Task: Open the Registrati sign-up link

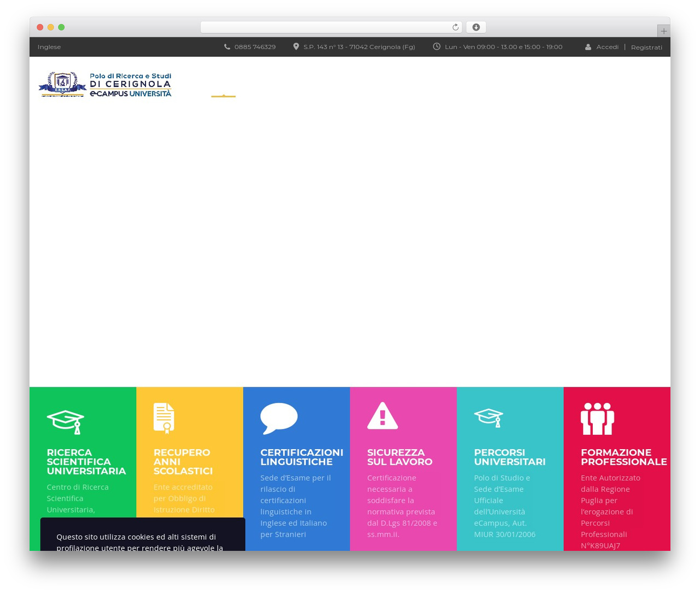Action: click(646, 47)
